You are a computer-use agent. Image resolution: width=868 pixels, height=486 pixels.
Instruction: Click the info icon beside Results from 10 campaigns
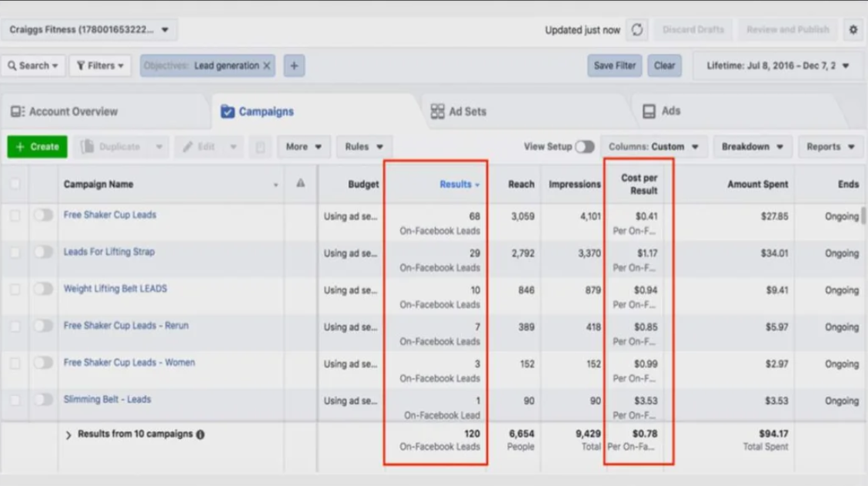coord(200,434)
